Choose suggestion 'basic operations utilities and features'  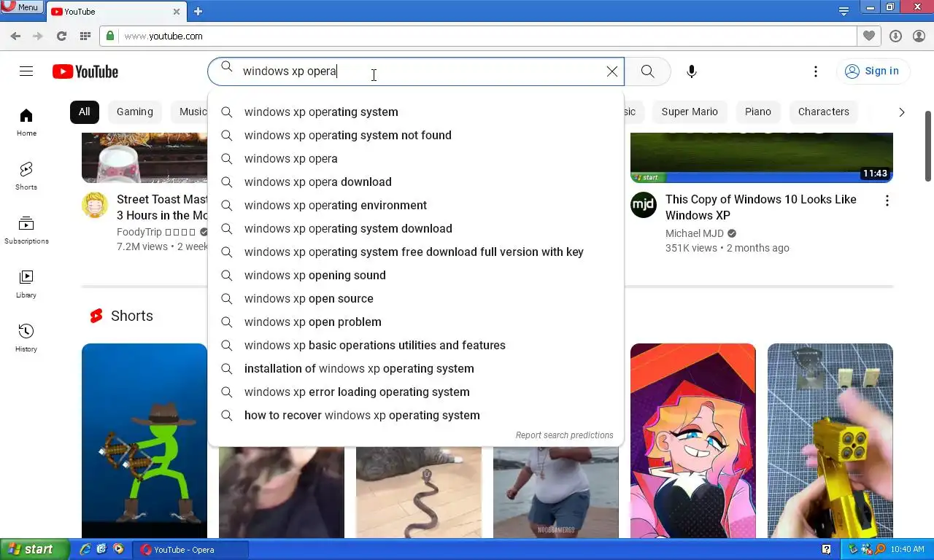416,345
